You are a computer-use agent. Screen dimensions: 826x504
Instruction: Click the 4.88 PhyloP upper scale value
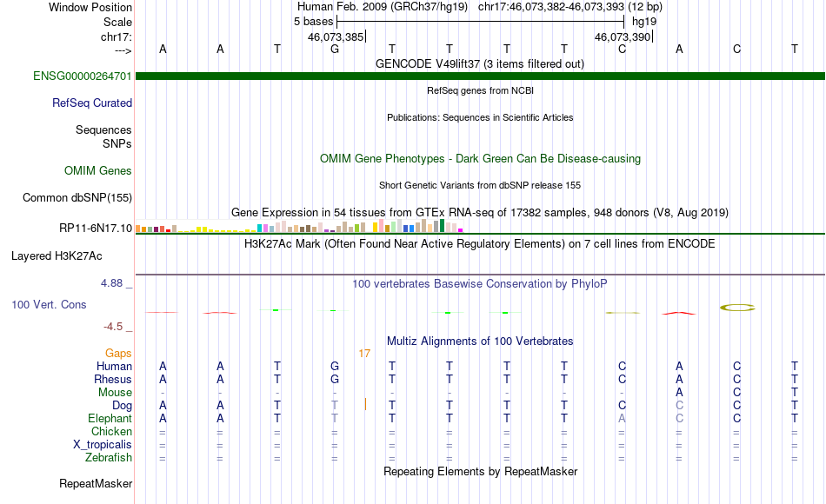(x=111, y=283)
